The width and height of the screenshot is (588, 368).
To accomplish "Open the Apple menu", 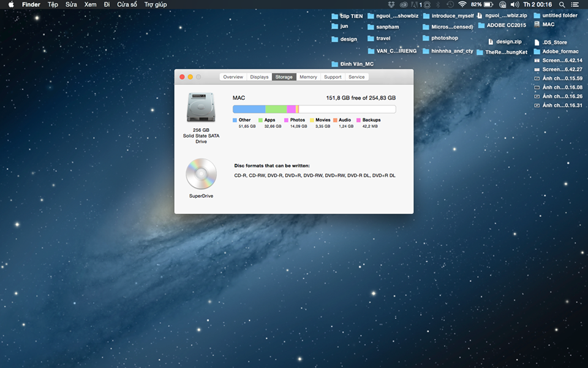I will coord(10,4).
